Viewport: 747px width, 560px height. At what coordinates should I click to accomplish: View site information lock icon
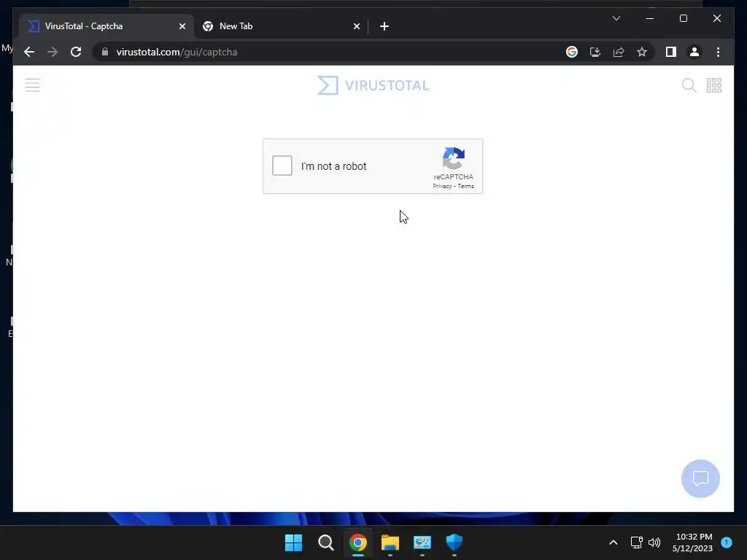[105, 52]
